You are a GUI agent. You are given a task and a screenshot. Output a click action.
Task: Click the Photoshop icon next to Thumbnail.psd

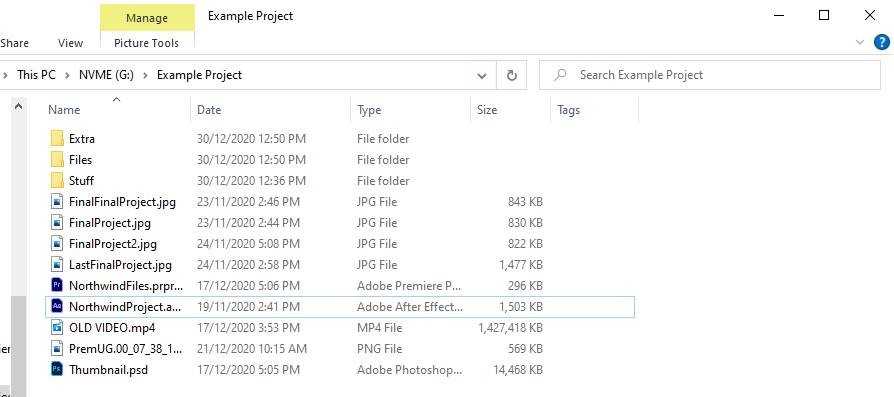click(x=56, y=370)
